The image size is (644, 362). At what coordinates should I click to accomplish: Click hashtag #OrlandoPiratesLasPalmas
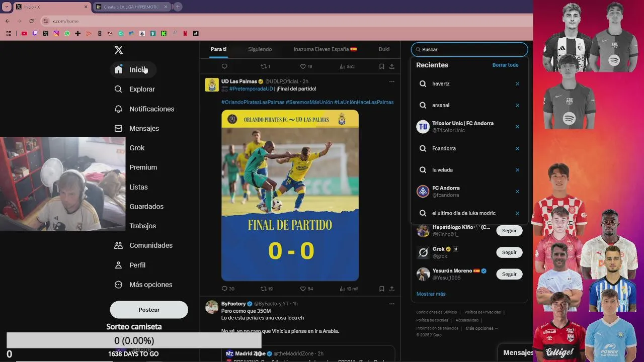(x=253, y=102)
